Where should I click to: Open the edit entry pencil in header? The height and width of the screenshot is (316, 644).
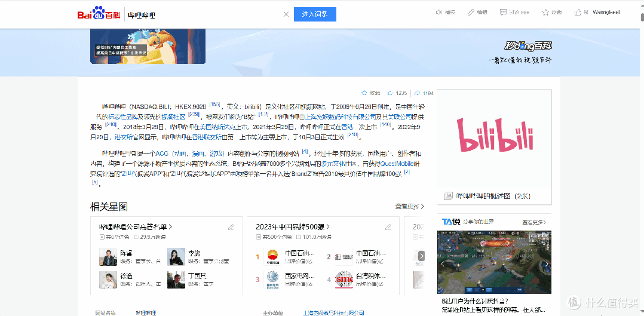coord(471,13)
